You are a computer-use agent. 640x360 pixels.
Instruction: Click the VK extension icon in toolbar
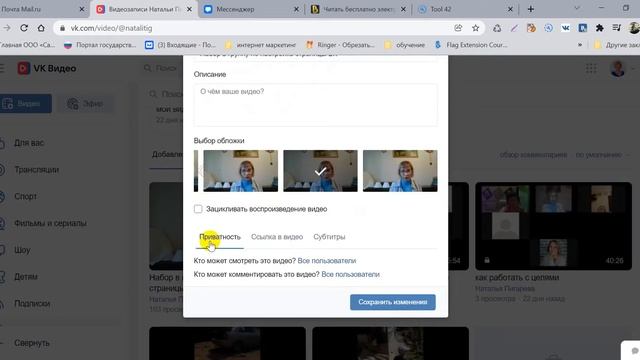(x=565, y=28)
